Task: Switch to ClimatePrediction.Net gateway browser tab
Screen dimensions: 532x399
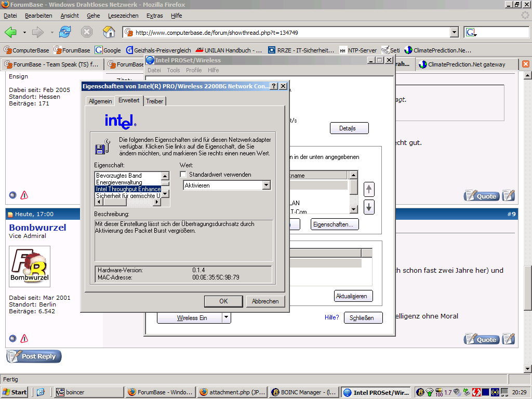Action: coord(467,64)
